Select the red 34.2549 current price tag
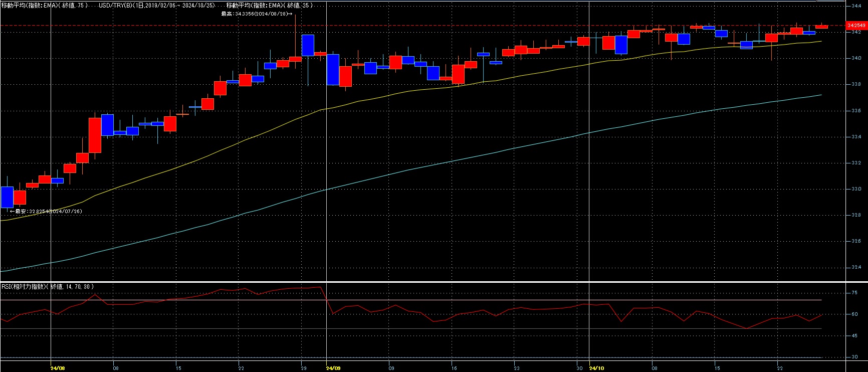Screen dimensions: 868x372 856,25
